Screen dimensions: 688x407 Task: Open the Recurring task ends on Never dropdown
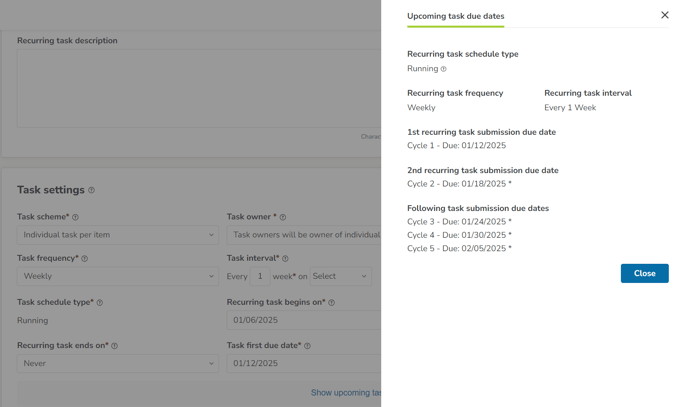tap(118, 364)
